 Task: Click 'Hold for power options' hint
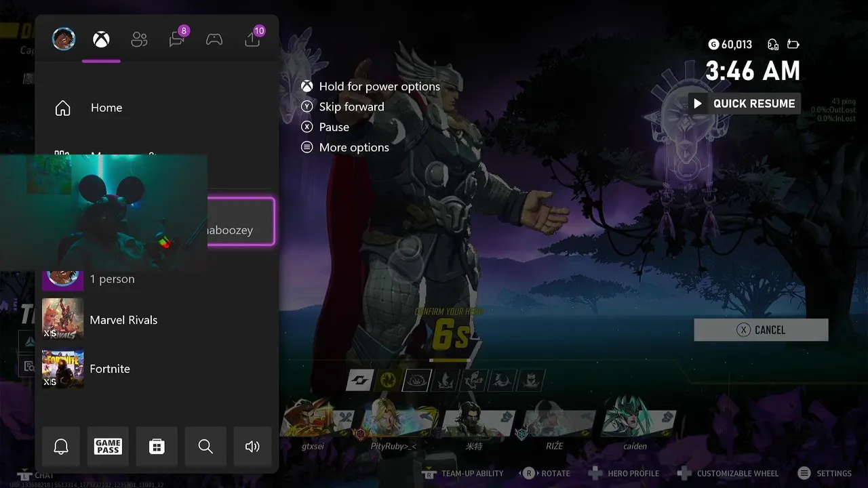click(371, 87)
